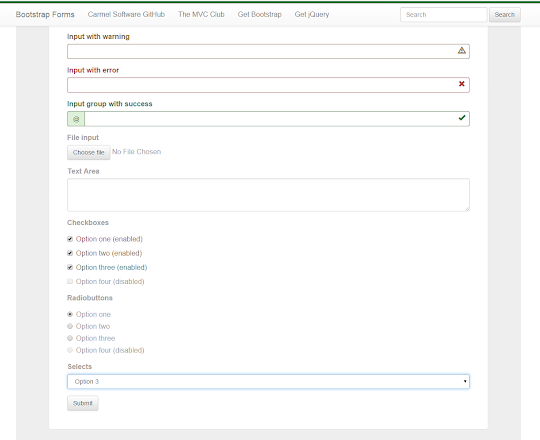Click the 'Input group with success' label
This screenshot has height=440, width=540.
coord(110,104)
